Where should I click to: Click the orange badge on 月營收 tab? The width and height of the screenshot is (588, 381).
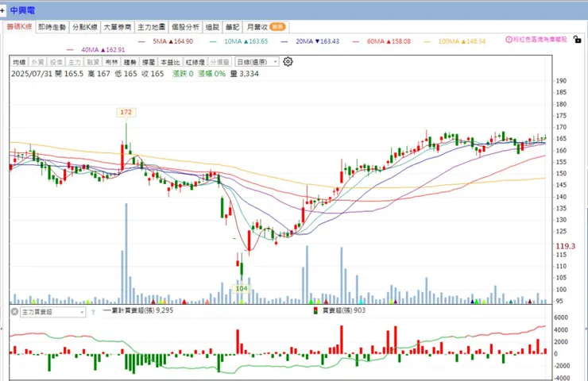pos(277,27)
